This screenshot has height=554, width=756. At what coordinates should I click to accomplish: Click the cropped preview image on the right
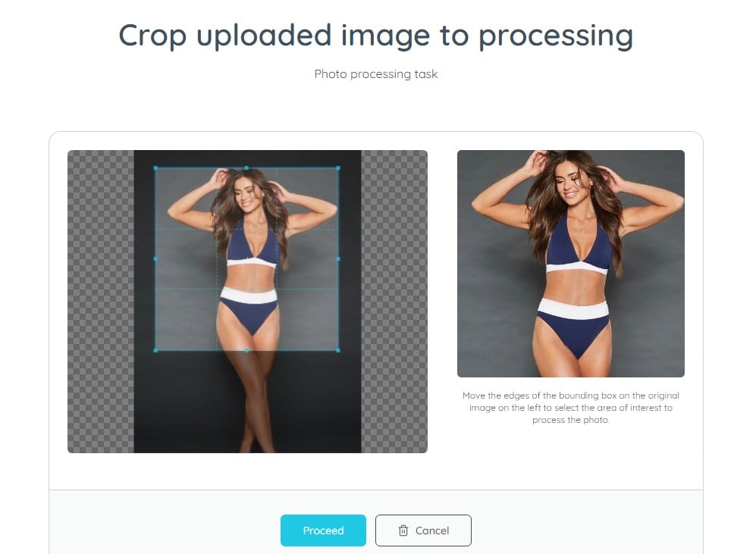(571, 264)
